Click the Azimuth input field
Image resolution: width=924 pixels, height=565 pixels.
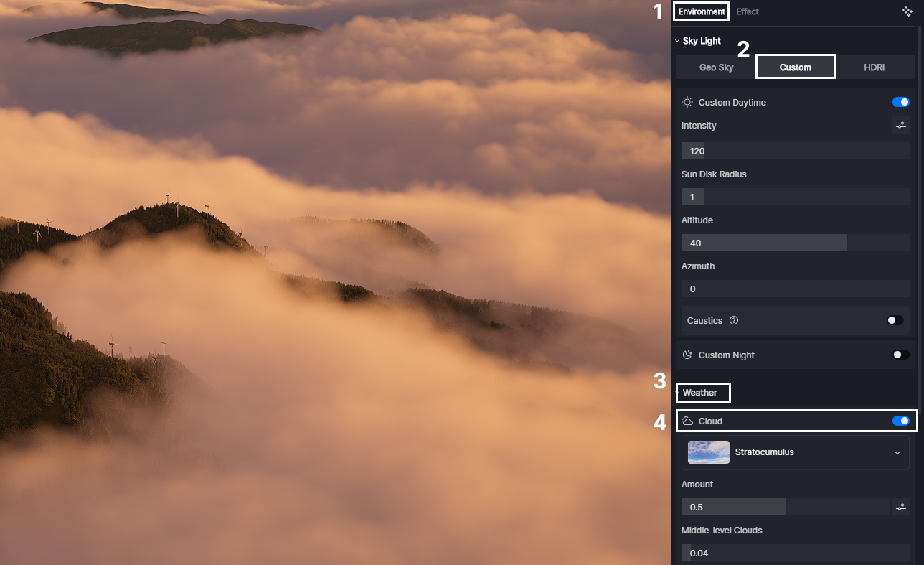[x=795, y=289]
